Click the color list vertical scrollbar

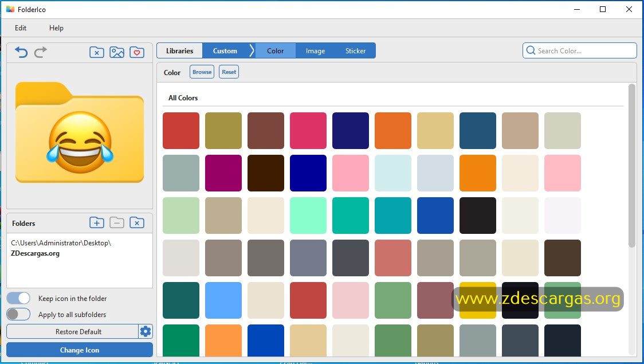pos(631,165)
